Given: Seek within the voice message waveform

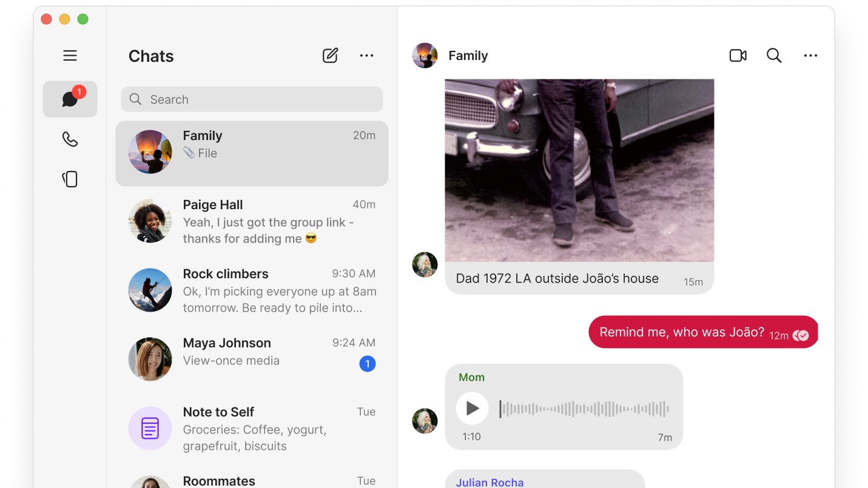Looking at the screenshot, I should (584, 409).
